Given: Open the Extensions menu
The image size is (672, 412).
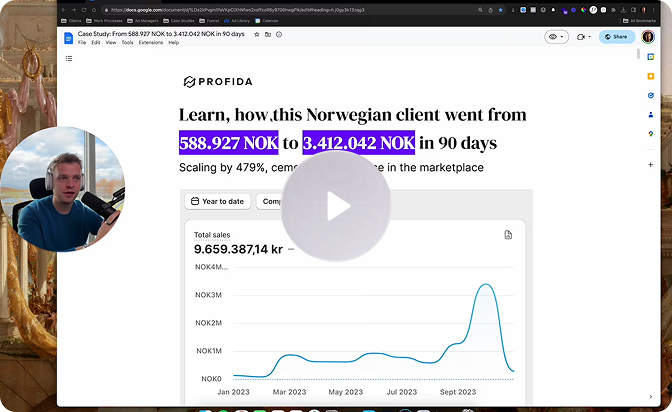Looking at the screenshot, I should (x=151, y=42).
